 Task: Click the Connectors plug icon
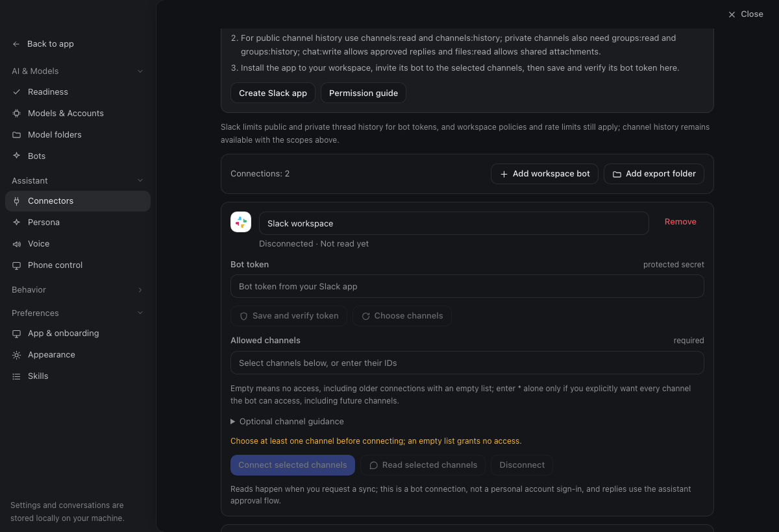(16, 201)
